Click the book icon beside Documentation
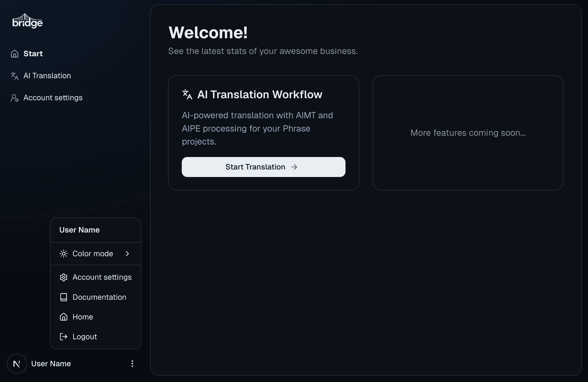Viewport: 588px width, 382px height. [64, 297]
